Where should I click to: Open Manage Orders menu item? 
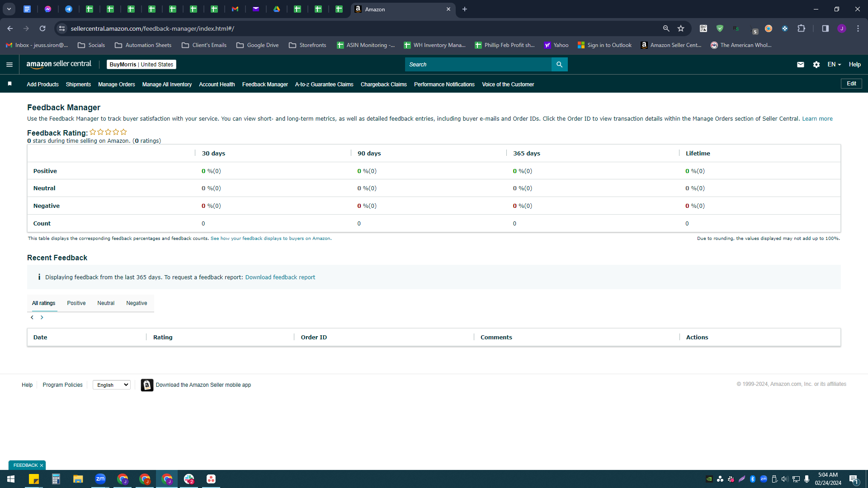pyautogui.click(x=117, y=84)
